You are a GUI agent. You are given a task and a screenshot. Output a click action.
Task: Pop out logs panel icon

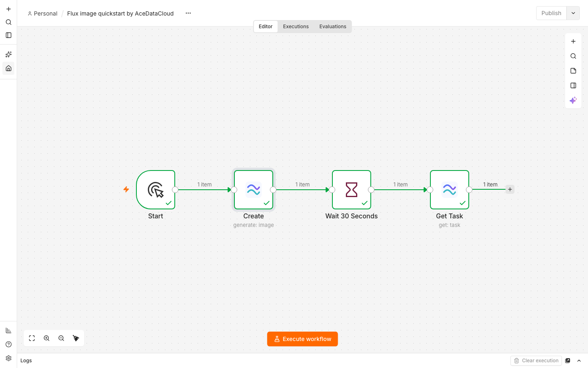[x=568, y=361]
